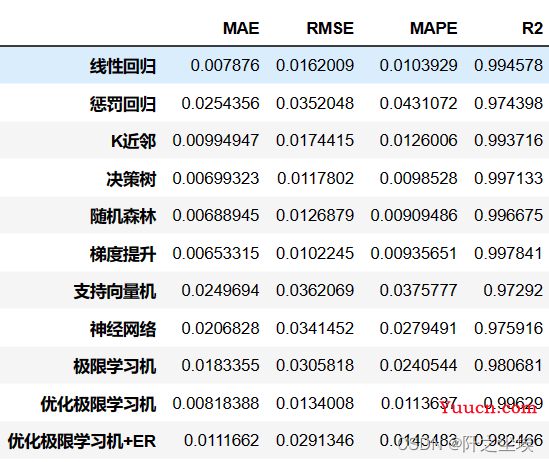The width and height of the screenshot is (549, 462).
Task: Click RMSE value 0.0134008
Action: [x=315, y=403]
